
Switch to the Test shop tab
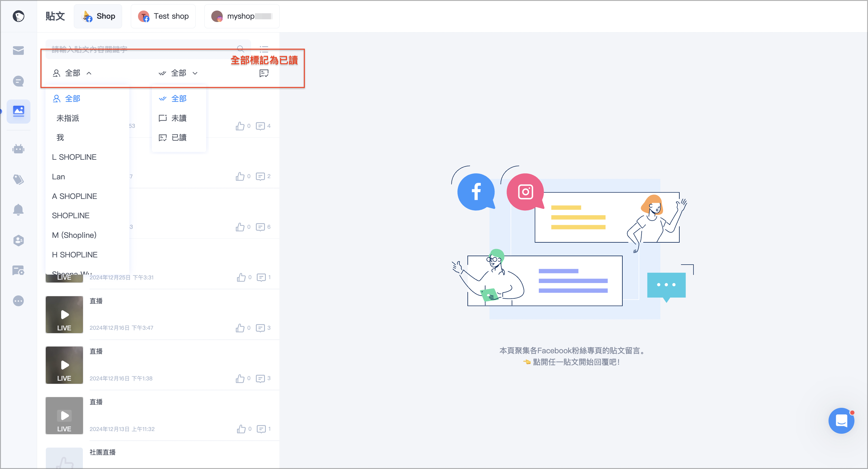coord(163,16)
